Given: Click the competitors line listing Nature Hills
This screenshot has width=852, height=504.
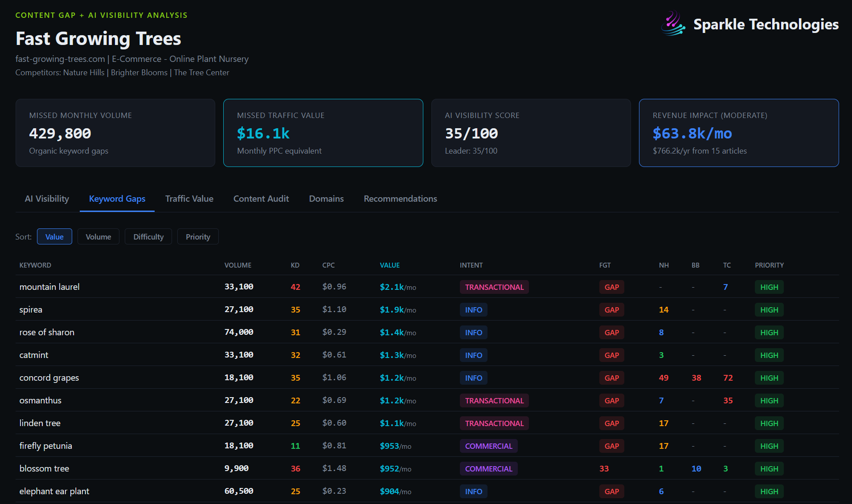Looking at the screenshot, I should 122,73.
